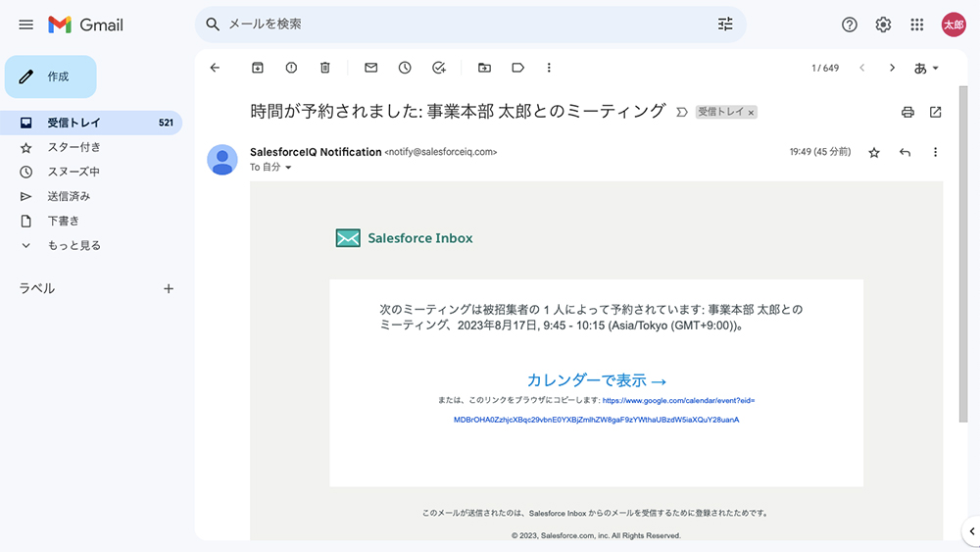Click the ラベル section heading
This screenshot has width=980, height=552.
(x=36, y=289)
